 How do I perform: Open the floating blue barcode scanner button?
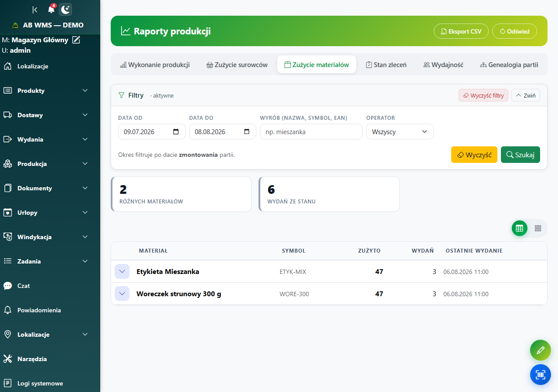click(x=541, y=375)
